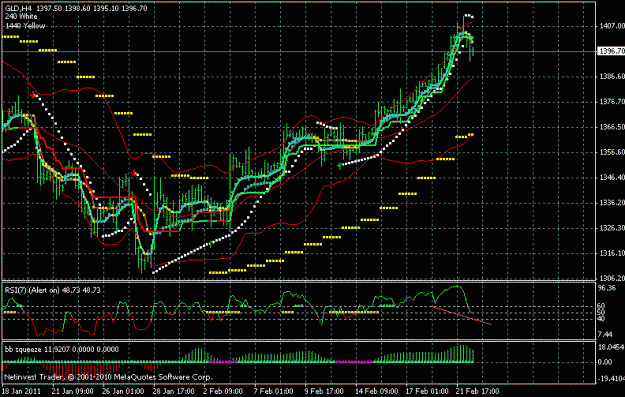
Task: Click the 1316.10 price axis label
Action: pyautogui.click(x=612, y=253)
